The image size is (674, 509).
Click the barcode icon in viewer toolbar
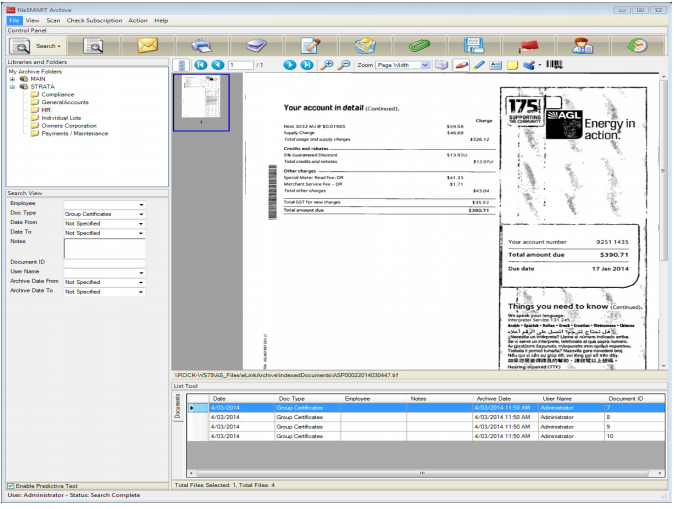point(553,64)
